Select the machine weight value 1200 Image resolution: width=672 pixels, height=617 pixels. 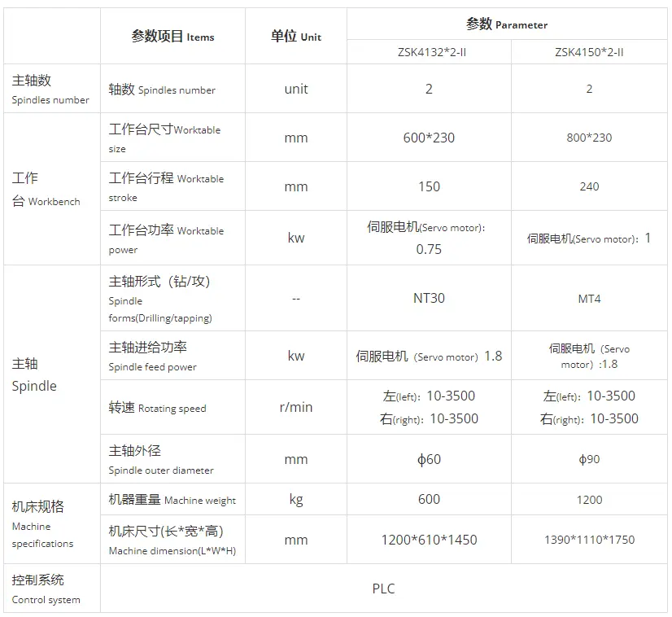coord(589,500)
